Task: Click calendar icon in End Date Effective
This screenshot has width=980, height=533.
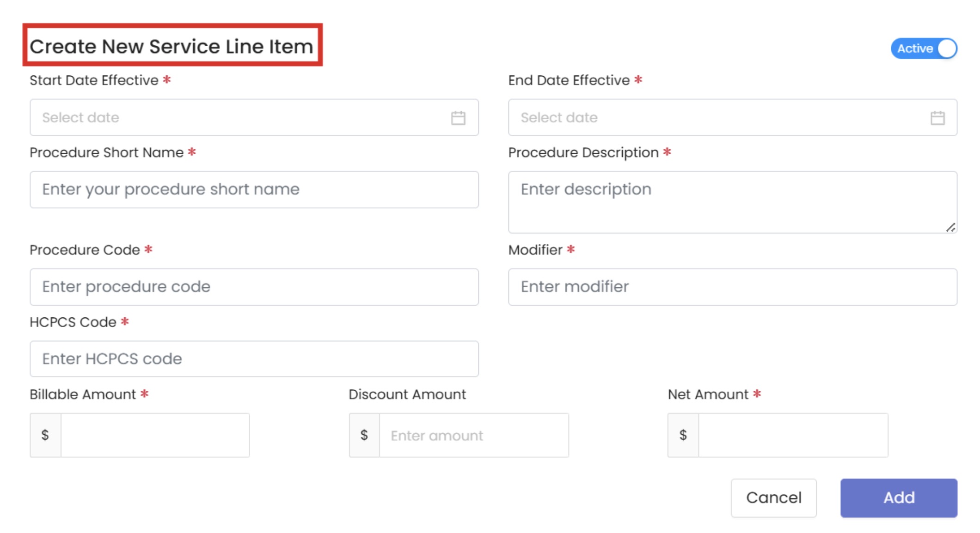Action: pyautogui.click(x=937, y=118)
